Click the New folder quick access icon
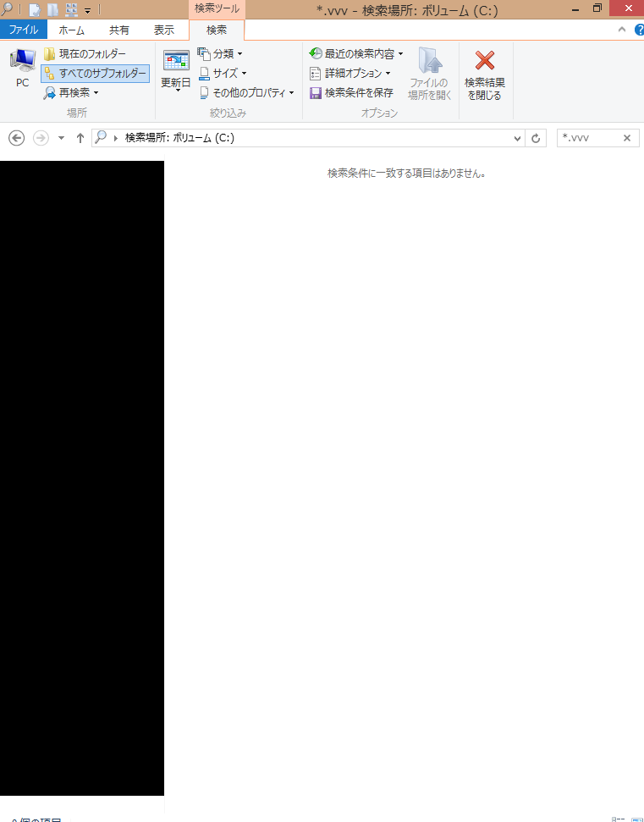644x822 pixels. (x=53, y=9)
